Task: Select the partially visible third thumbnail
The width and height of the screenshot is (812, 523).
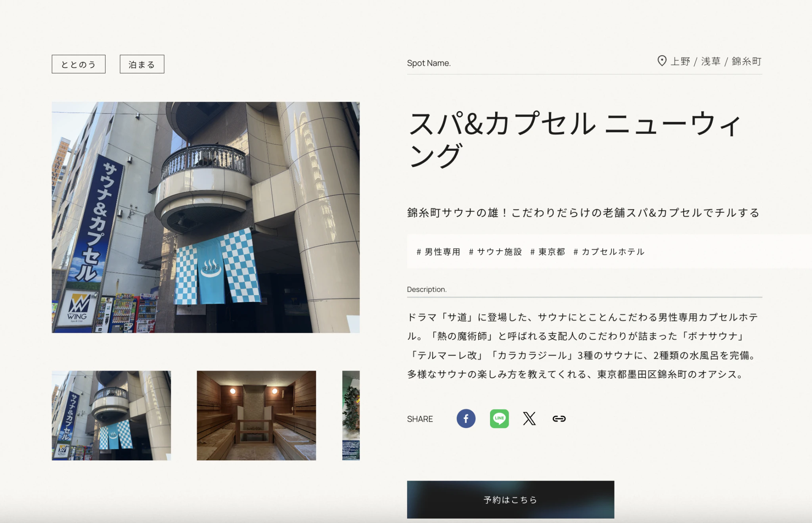Action: pyautogui.click(x=351, y=415)
